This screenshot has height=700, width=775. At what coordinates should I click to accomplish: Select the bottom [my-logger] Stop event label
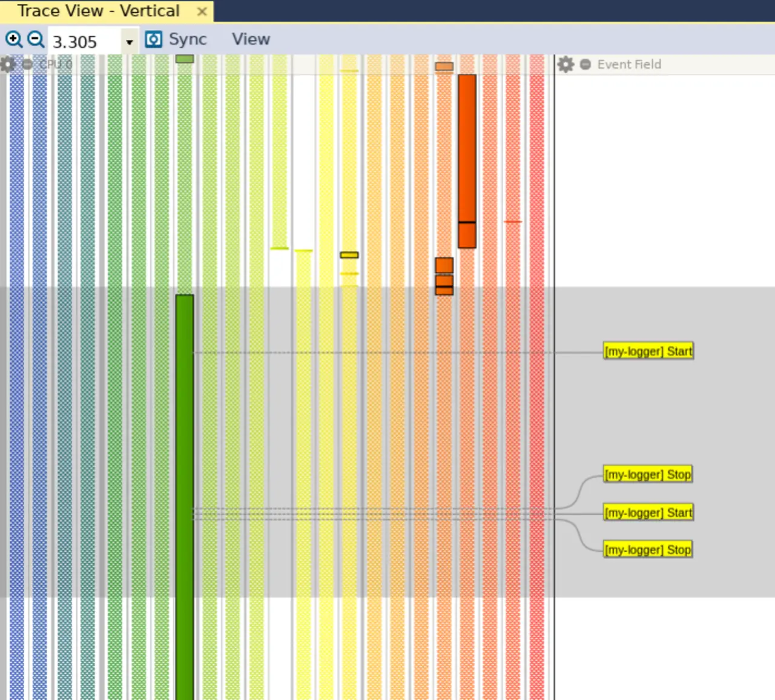[648, 550]
